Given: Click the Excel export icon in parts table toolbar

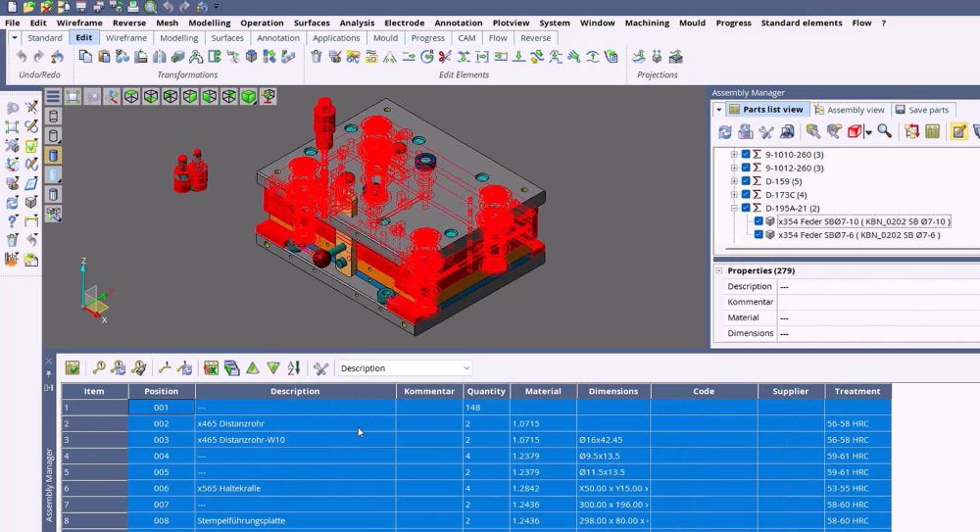Looking at the screenshot, I should pyautogui.click(x=211, y=368).
